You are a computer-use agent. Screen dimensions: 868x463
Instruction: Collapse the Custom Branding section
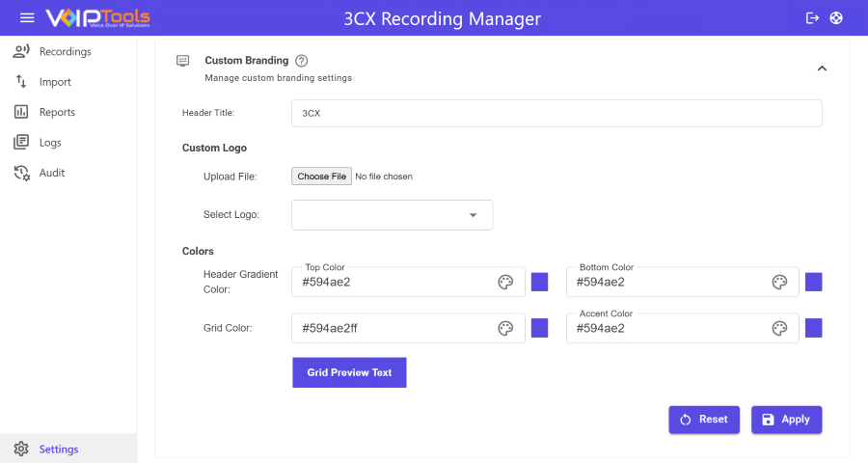822,68
